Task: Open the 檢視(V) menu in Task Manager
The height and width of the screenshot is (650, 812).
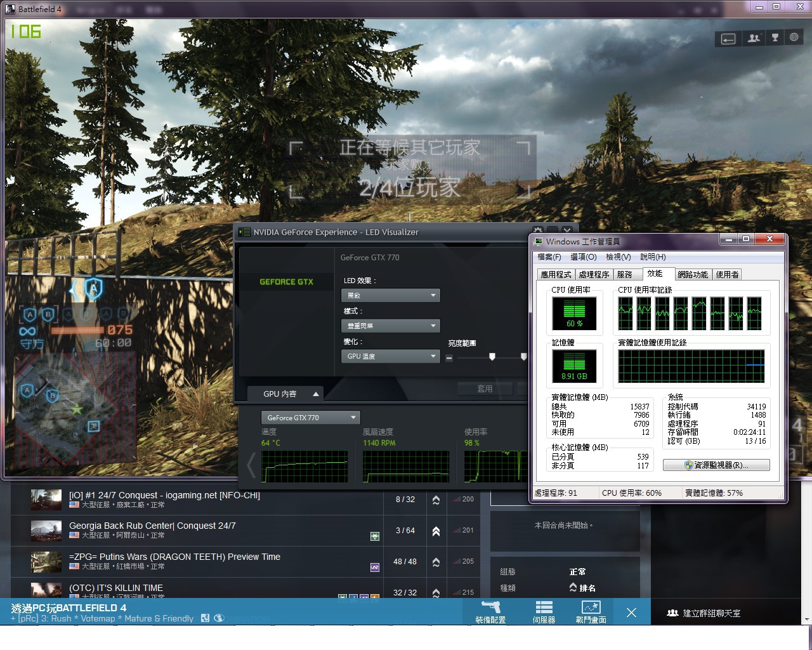Action: pyautogui.click(x=619, y=257)
